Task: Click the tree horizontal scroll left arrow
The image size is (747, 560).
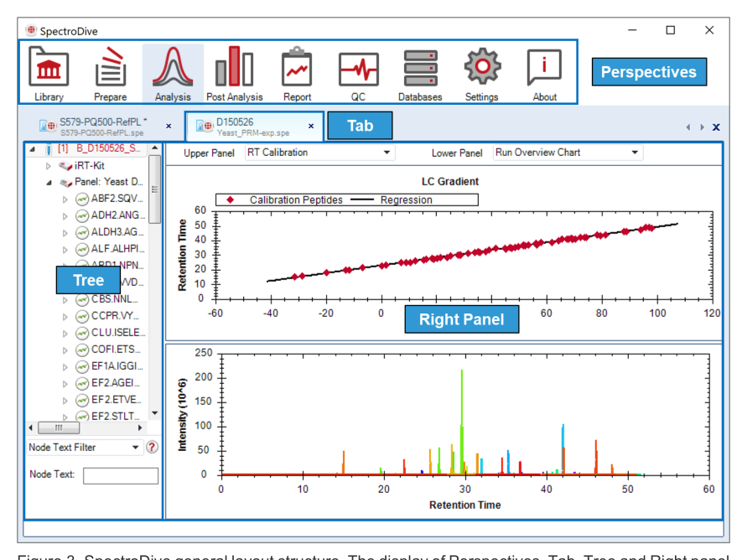Action: 31,428
